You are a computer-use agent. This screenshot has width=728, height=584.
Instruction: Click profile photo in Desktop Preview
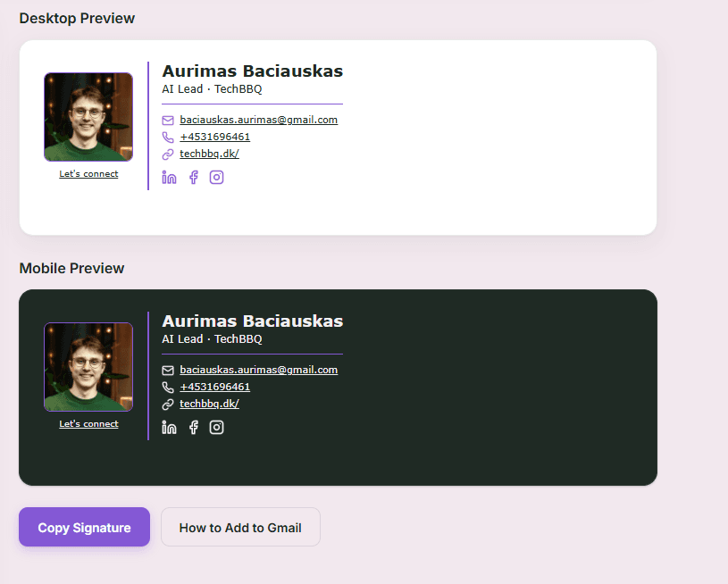[x=88, y=117]
